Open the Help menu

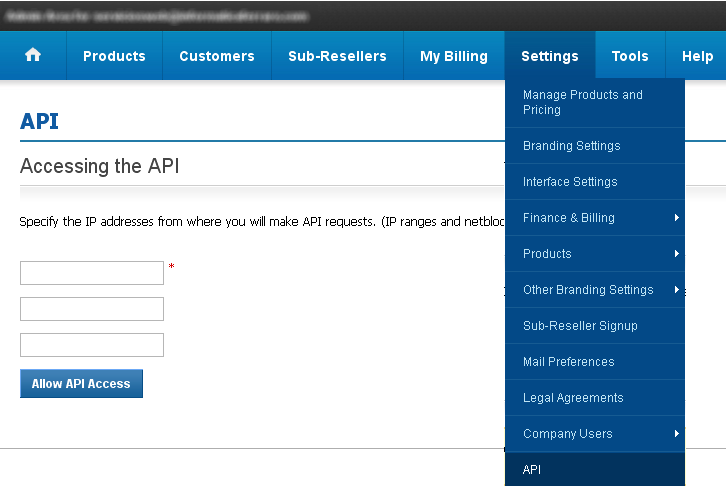pyautogui.click(x=697, y=56)
